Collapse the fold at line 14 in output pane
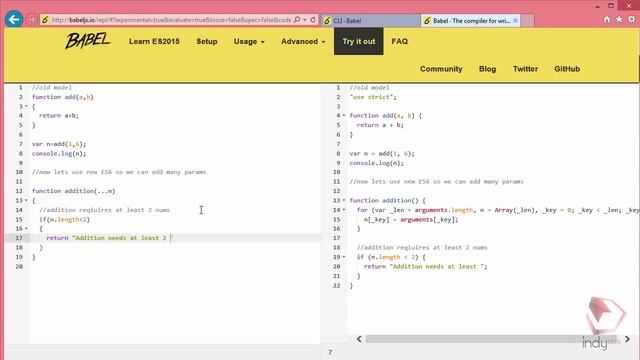Viewport: 640px width, 360px height. tap(344, 210)
